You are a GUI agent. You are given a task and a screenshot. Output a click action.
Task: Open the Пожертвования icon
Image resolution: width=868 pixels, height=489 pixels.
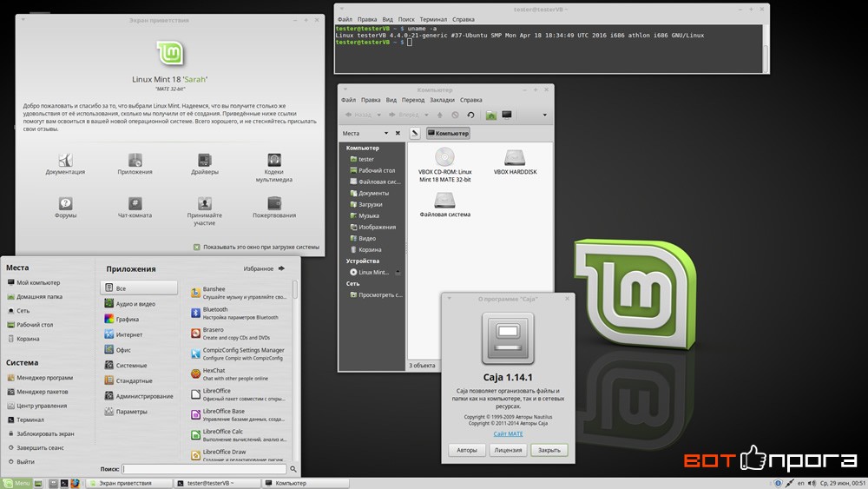274,203
